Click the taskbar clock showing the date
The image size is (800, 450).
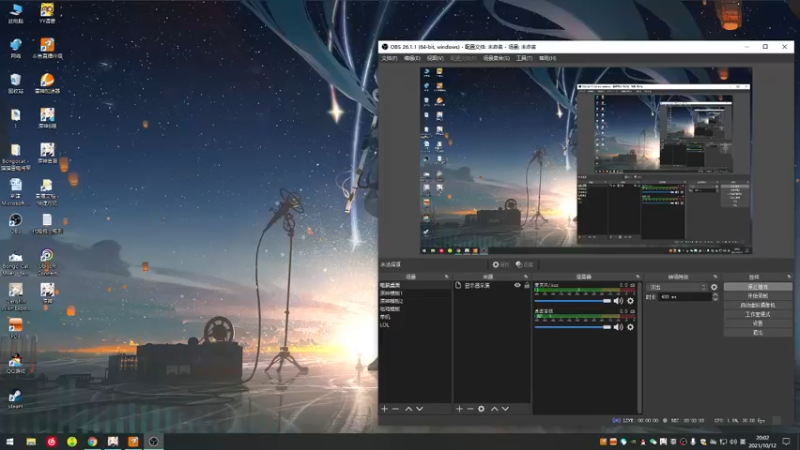[762, 441]
